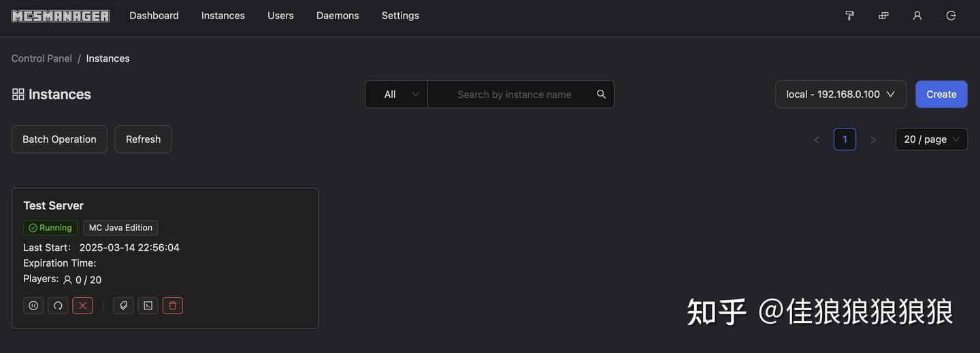
Task: Open the tags editor icon on Test Server
Action: click(x=123, y=306)
